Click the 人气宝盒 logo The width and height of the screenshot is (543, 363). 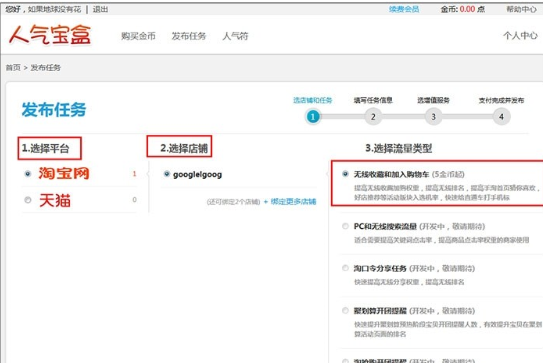[x=50, y=35]
